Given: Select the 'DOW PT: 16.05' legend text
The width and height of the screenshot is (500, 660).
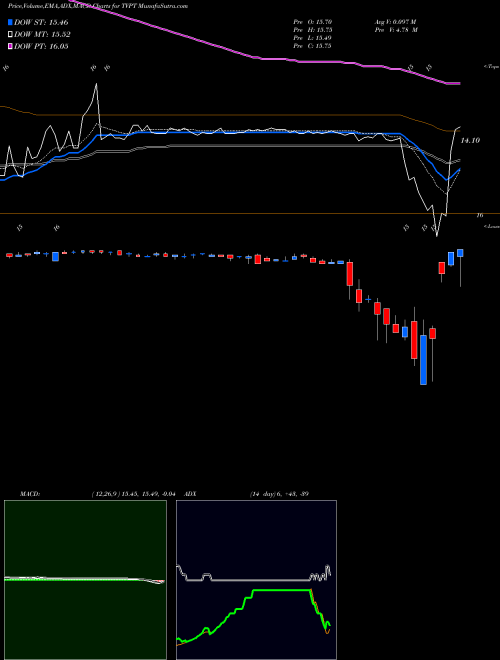Looking at the screenshot, I should tap(41, 46).
